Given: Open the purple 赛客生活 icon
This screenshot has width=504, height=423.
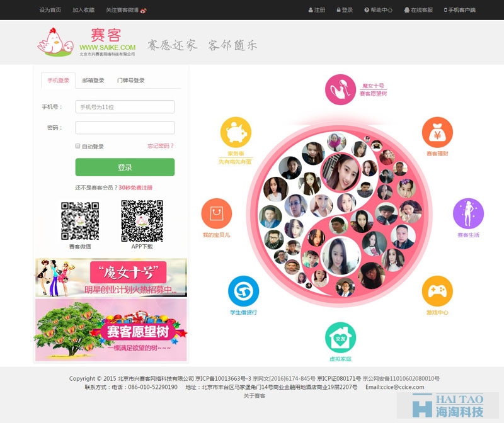Looking at the screenshot, I should (468, 214).
